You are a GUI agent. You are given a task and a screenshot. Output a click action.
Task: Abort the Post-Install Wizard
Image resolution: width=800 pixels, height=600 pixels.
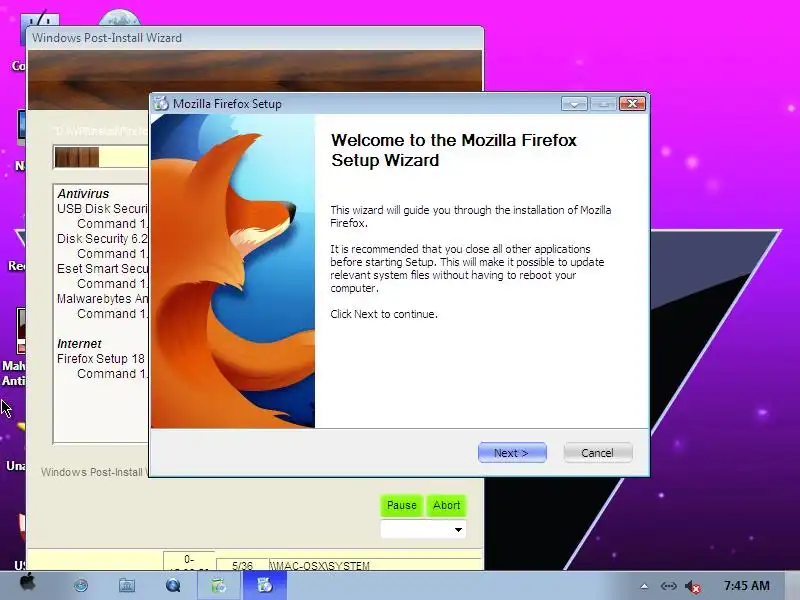[446, 505]
